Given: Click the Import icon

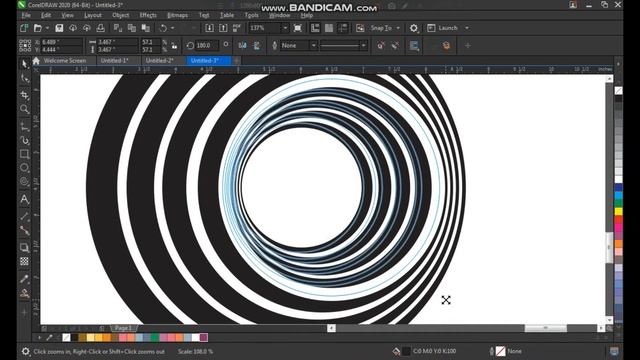Looking at the screenshot, I should pyautogui.click(x=209, y=28).
